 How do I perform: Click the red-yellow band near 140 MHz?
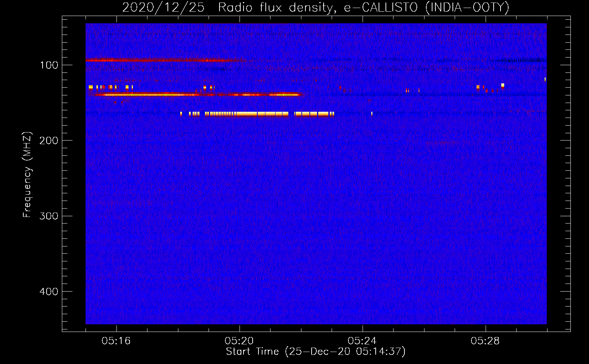(197, 95)
